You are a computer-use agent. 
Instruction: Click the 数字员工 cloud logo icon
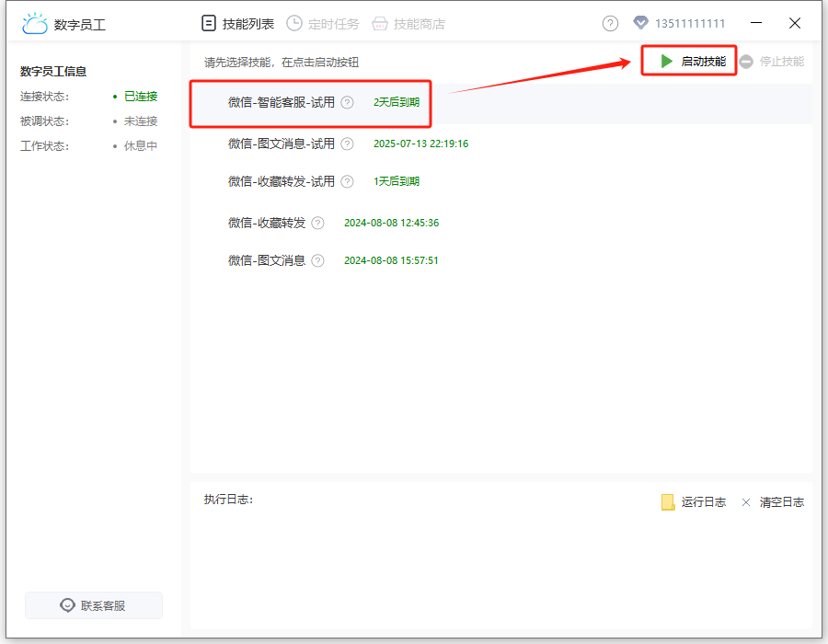coord(35,24)
